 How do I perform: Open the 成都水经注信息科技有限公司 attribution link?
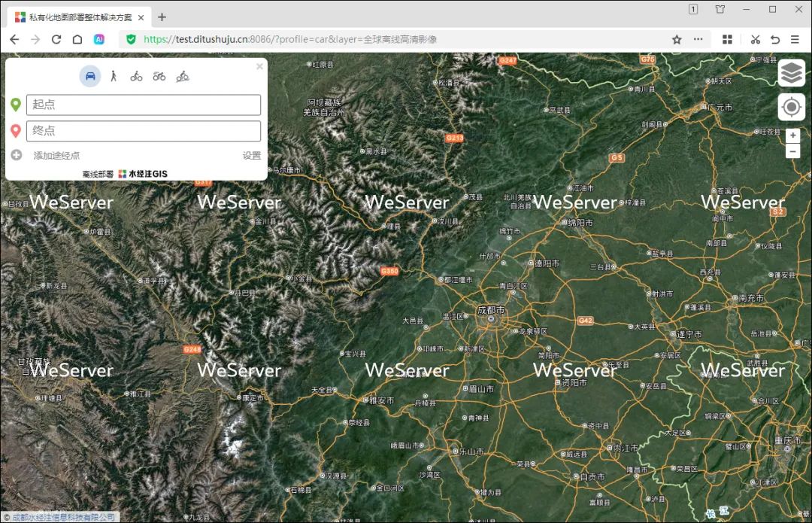59,518
